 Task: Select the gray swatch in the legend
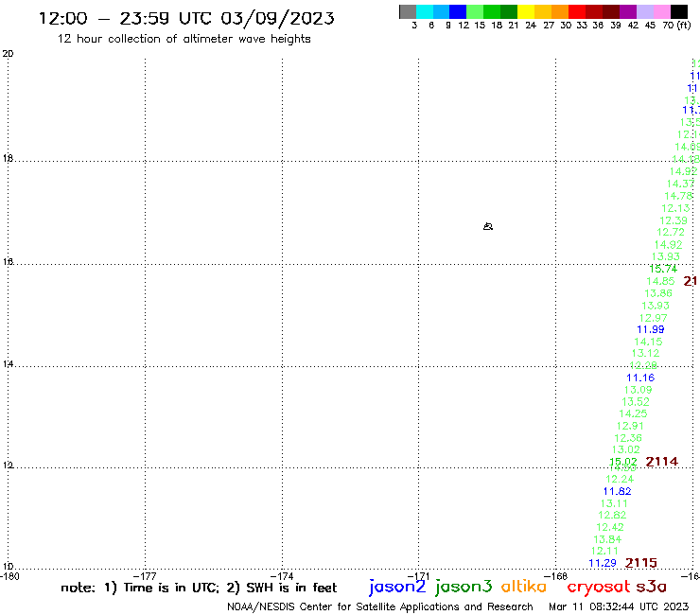click(408, 11)
